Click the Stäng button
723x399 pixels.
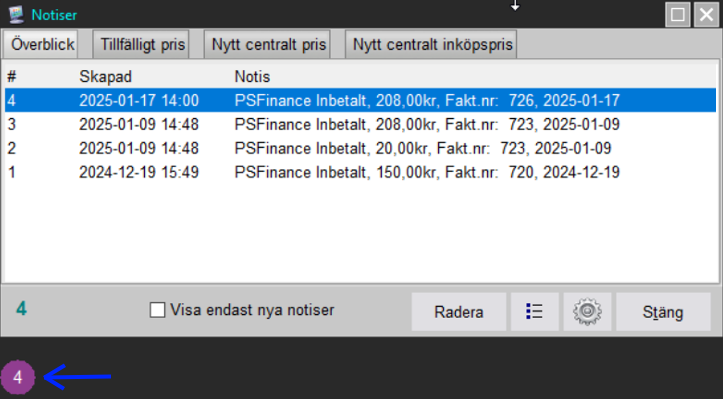coord(663,311)
